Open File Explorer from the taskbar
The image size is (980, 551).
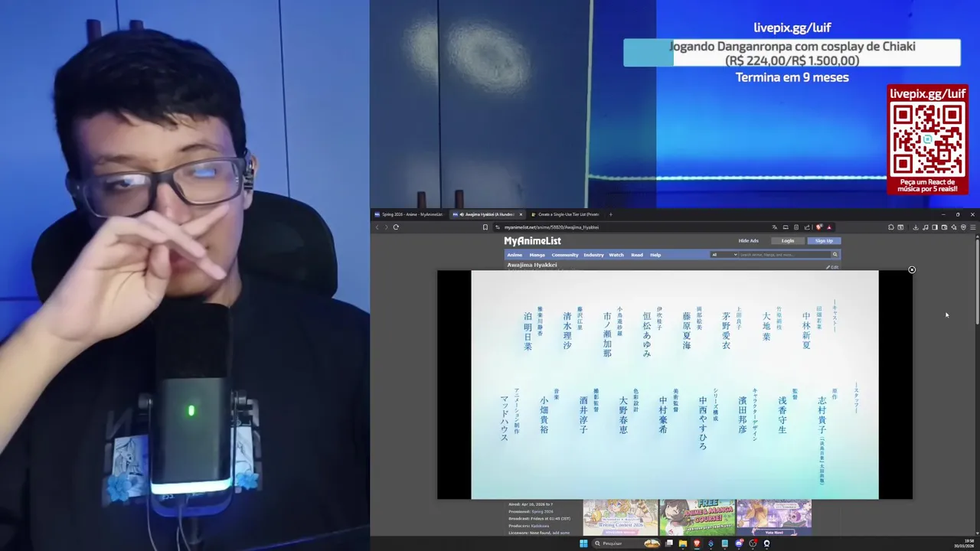683,543
